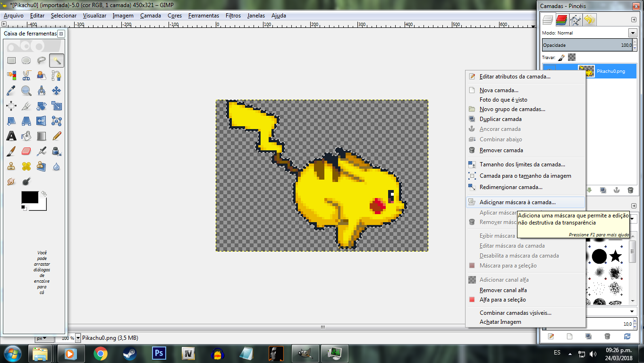Activate the Scissors Select tool
Screen dimensions: 644x363
26,76
